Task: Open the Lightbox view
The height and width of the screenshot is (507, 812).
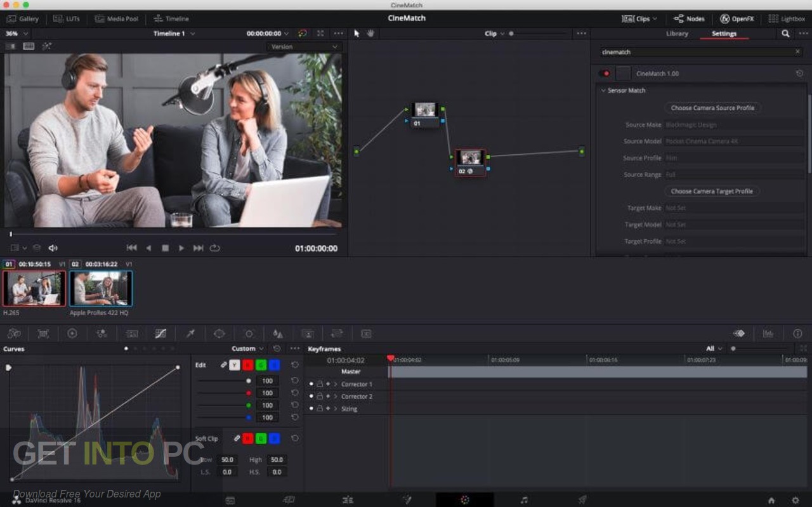Action: [787, 18]
